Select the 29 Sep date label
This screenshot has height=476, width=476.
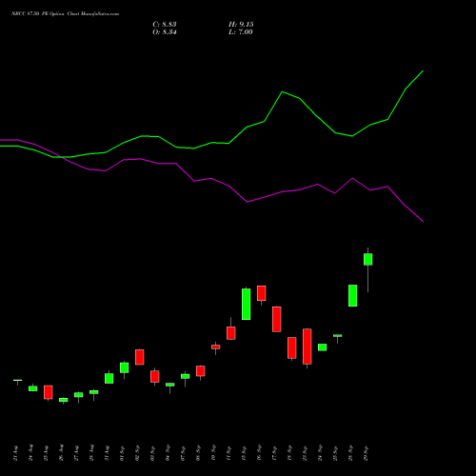366,453
